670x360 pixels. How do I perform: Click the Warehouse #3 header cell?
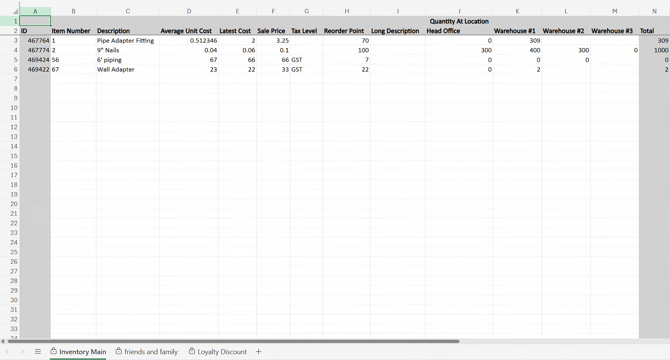tap(614, 31)
